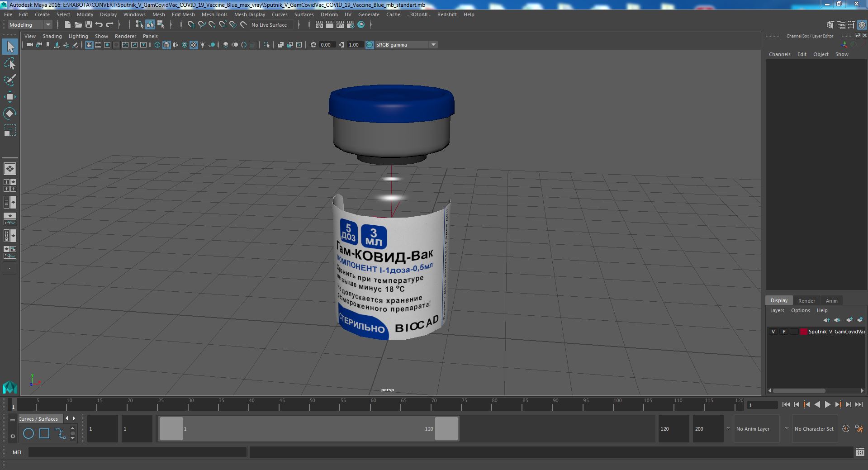This screenshot has width=868, height=470.
Task: Step forward one key
Action: [x=838, y=405]
